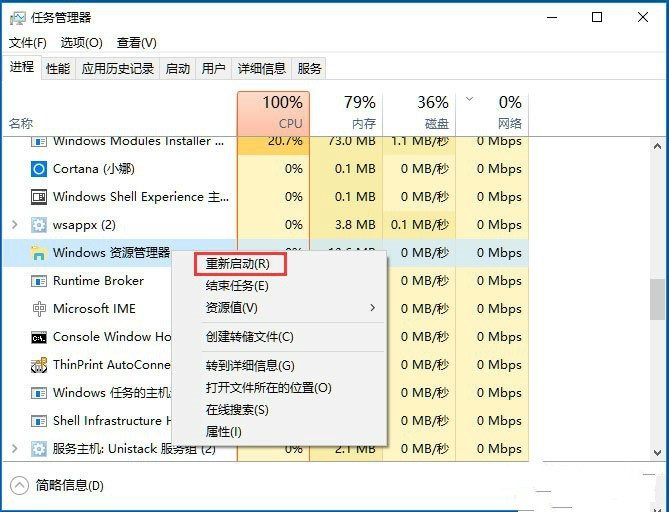Expand the wsappx (2) process group
The width and height of the screenshot is (669, 512).
[14, 225]
